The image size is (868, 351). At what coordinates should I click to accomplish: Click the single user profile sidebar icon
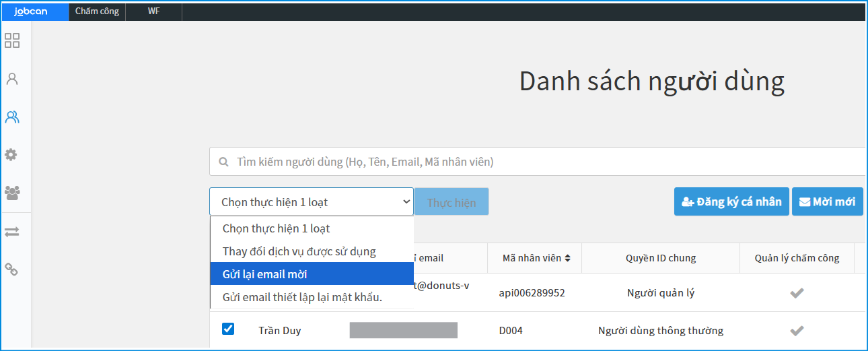click(x=12, y=79)
